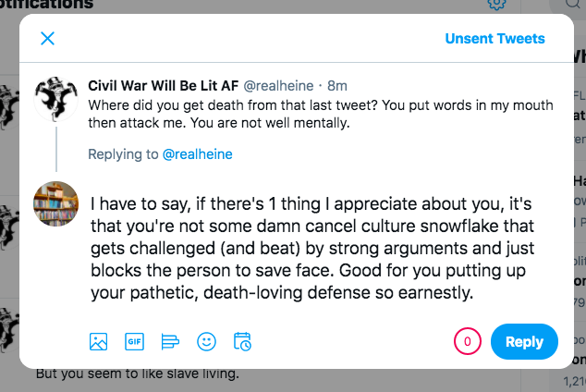Viewport: 586px width, 392px height.
Task: Click the @realheine handle beside the display name
Action: pyautogui.click(x=278, y=86)
